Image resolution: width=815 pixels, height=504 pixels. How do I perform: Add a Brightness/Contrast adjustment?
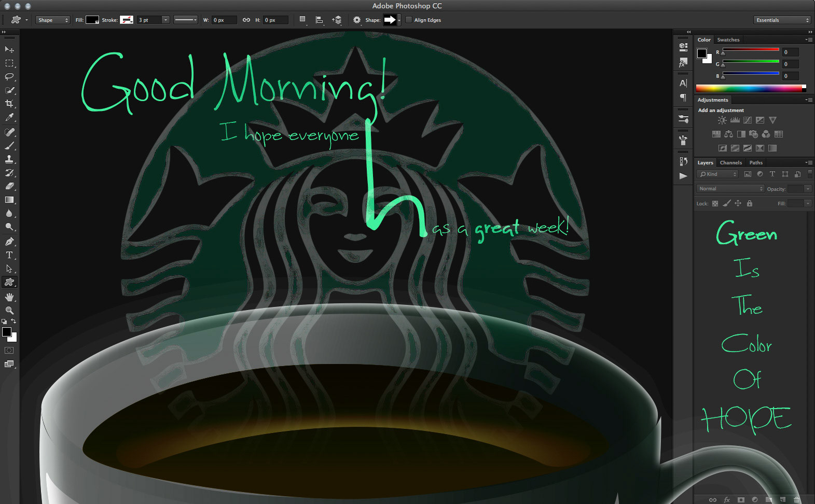pyautogui.click(x=722, y=120)
